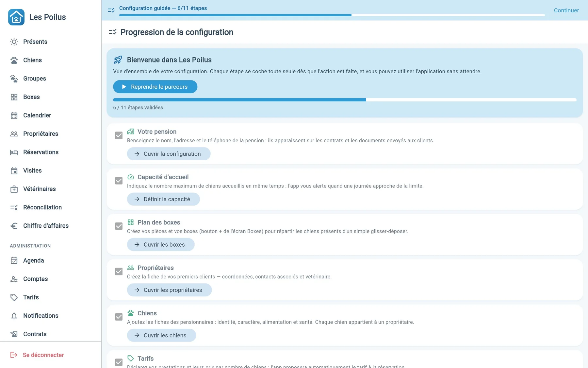
Task: Click the gauge icon beside Capacité d'accueil
Action: click(131, 177)
